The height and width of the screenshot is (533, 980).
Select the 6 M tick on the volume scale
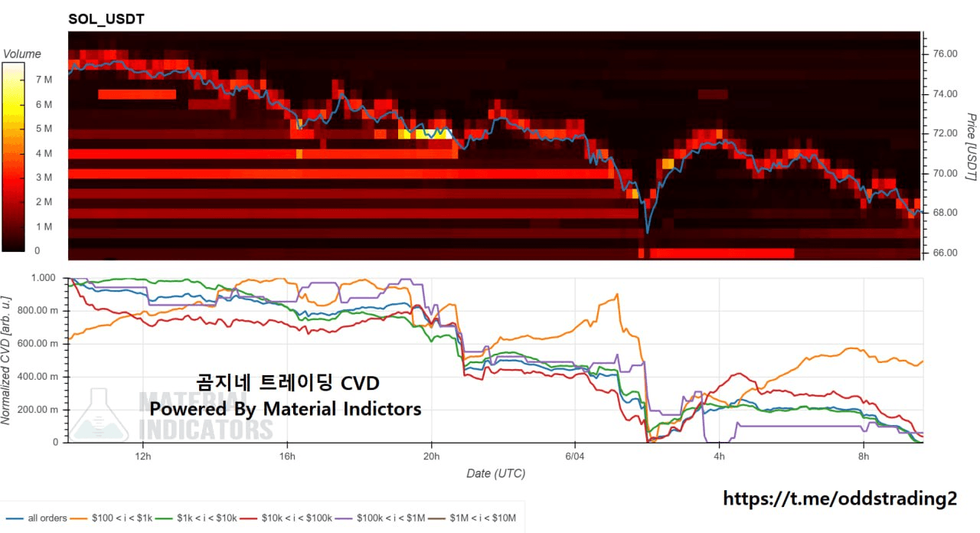pyautogui.click(x=44, y=104)
